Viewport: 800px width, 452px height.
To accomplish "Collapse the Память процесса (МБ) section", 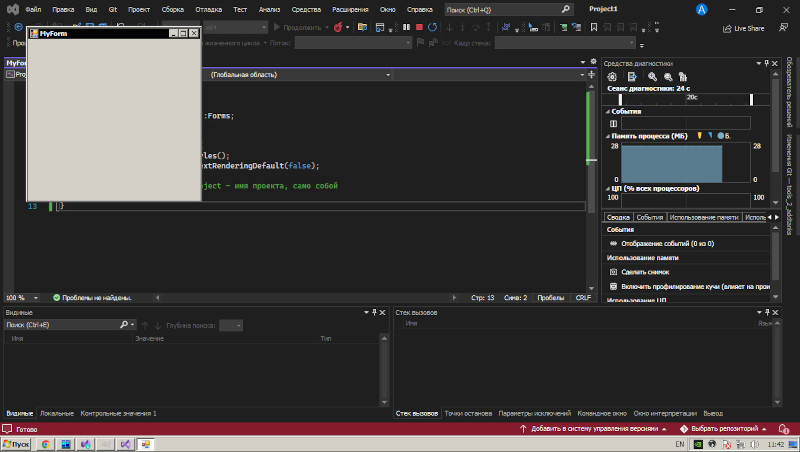I will click(608, 136).
